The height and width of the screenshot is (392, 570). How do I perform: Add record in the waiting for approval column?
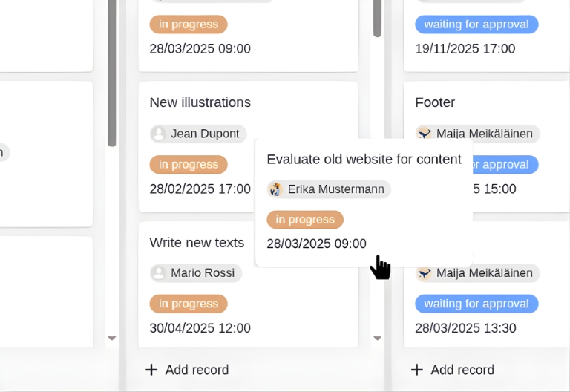tap(453, 370)
